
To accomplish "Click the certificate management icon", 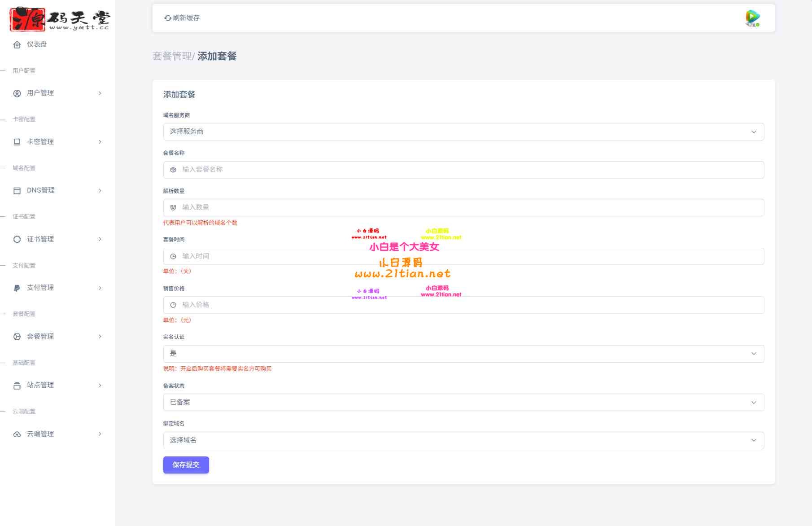I will pyautogui.click(x=17, y=239).
